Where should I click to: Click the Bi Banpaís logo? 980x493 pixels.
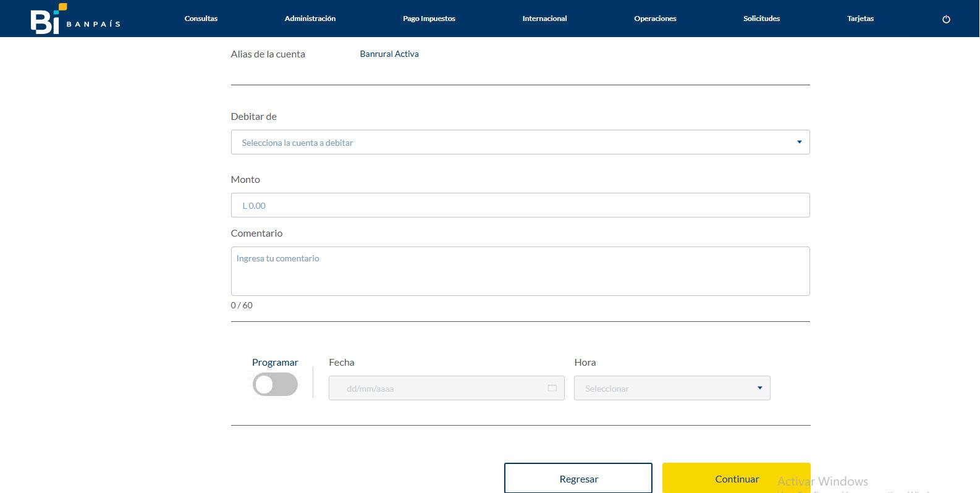tap(75, 19)
